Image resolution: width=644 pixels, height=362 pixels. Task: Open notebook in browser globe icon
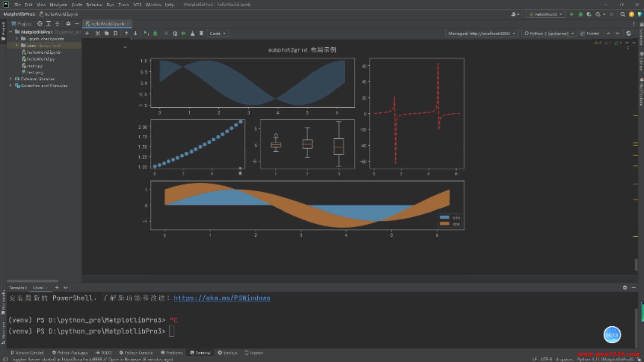629,33
